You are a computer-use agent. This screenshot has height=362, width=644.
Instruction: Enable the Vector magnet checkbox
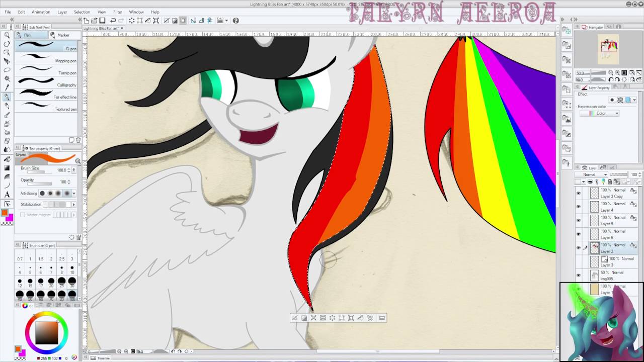[x=23, y=215]
